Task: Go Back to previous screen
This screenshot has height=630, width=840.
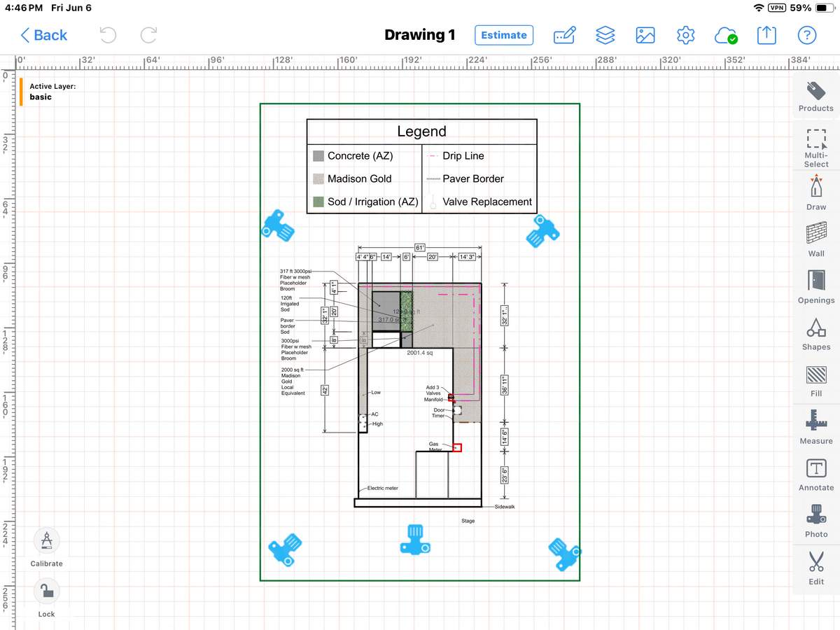Action: [43, 35]
